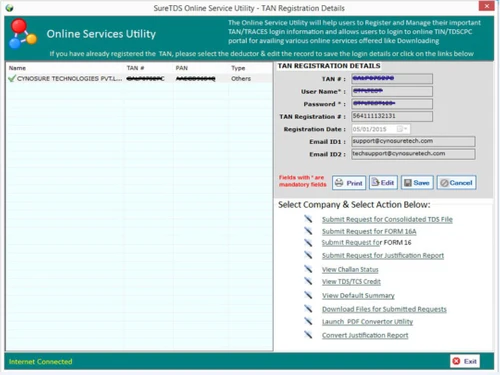
Task: Click the icon beside View Default Summary
Action: click(308, 295)
